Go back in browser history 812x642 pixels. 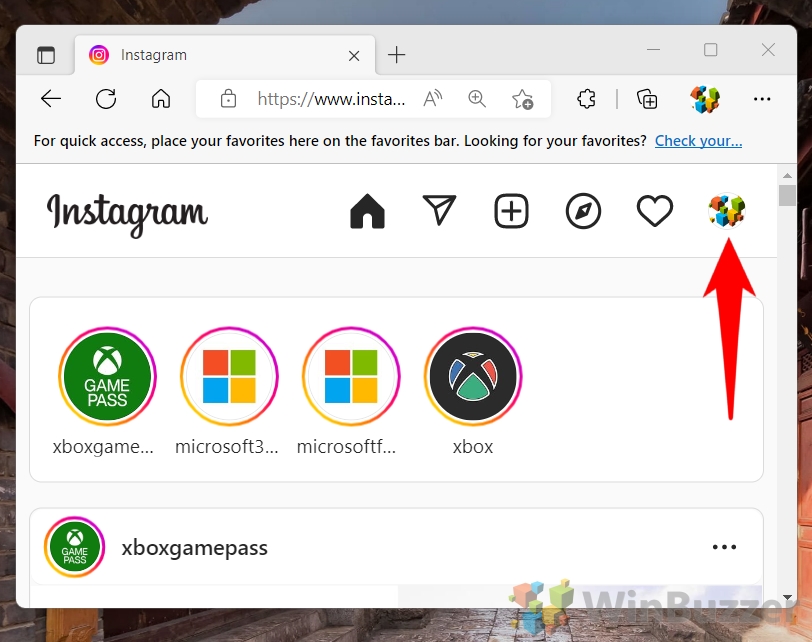coord(51,98)
